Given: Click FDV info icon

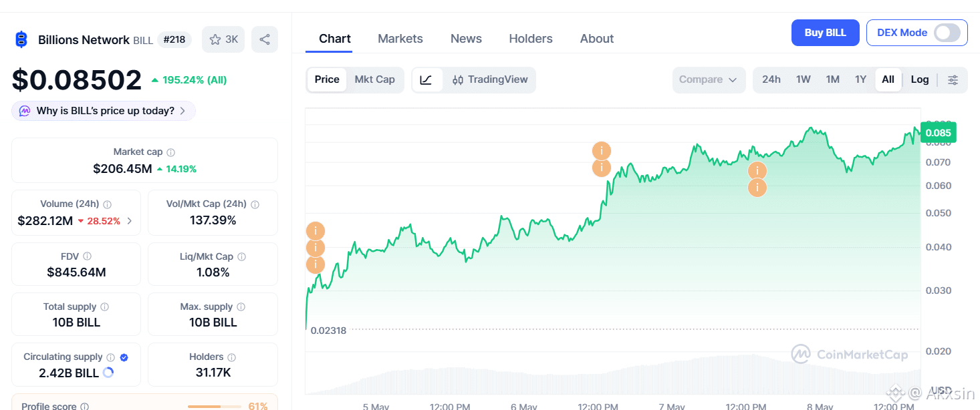Looking at the screenshot, I should (x=88, y=256).
